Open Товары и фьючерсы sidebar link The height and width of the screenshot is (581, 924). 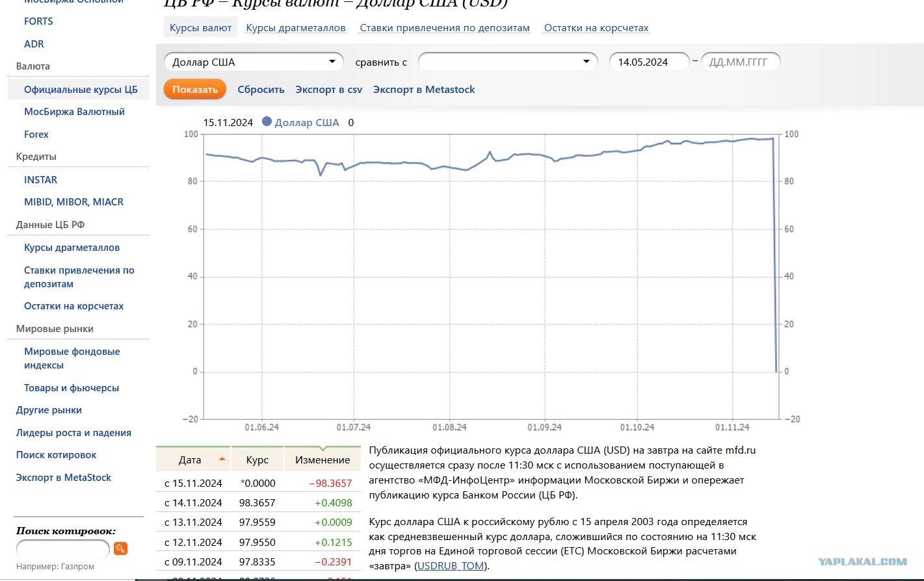pyautogui.click(x=72, y=388)
